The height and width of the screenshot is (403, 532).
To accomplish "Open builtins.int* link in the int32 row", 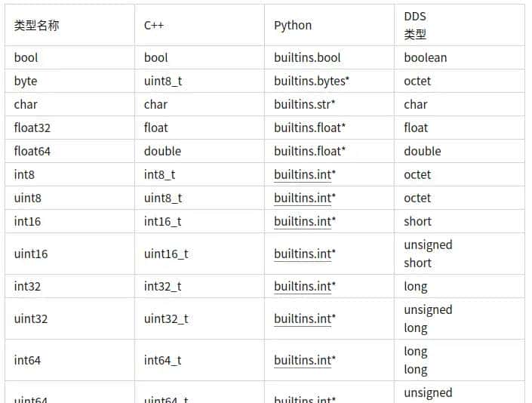I will point(304,287).
